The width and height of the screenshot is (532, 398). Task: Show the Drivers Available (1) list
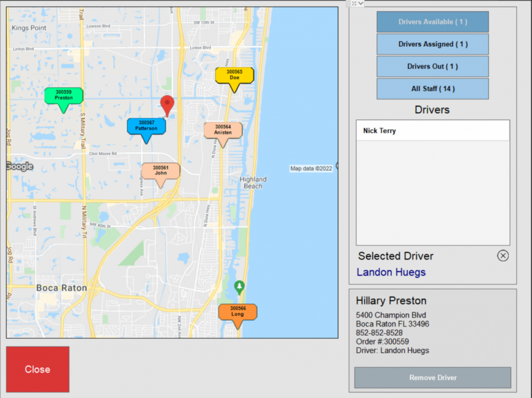pos(433,22)
